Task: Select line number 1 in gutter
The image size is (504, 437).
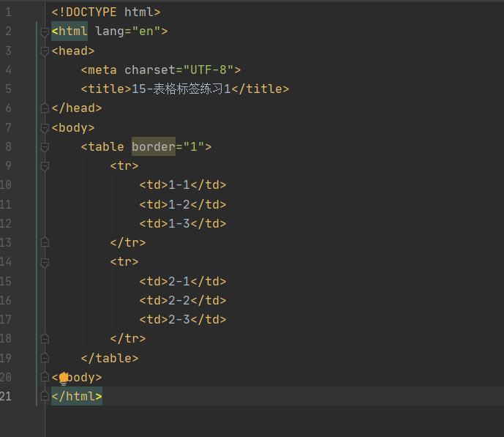Action: click(8, 12)
